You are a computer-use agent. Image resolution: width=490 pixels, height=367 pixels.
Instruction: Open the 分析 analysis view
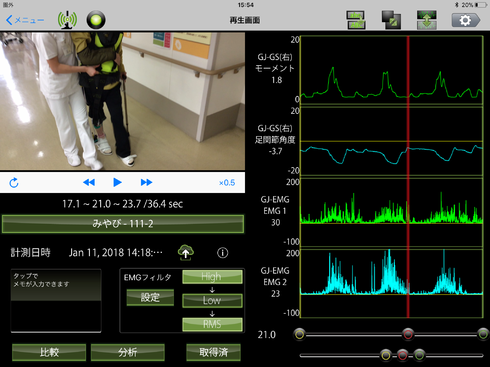[x=128, y=352]
